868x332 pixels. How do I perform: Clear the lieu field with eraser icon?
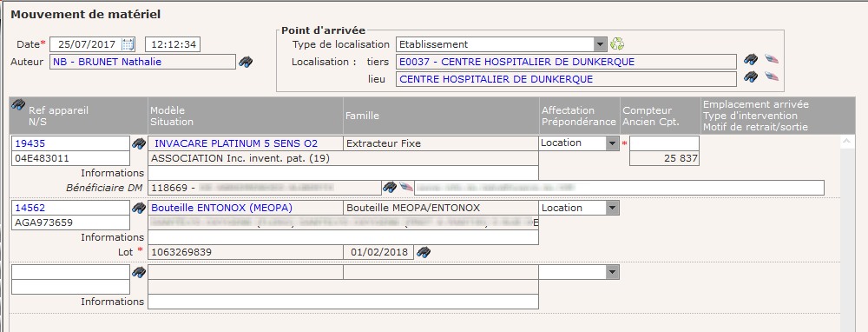pyautogui.click(x=772, y=76)
